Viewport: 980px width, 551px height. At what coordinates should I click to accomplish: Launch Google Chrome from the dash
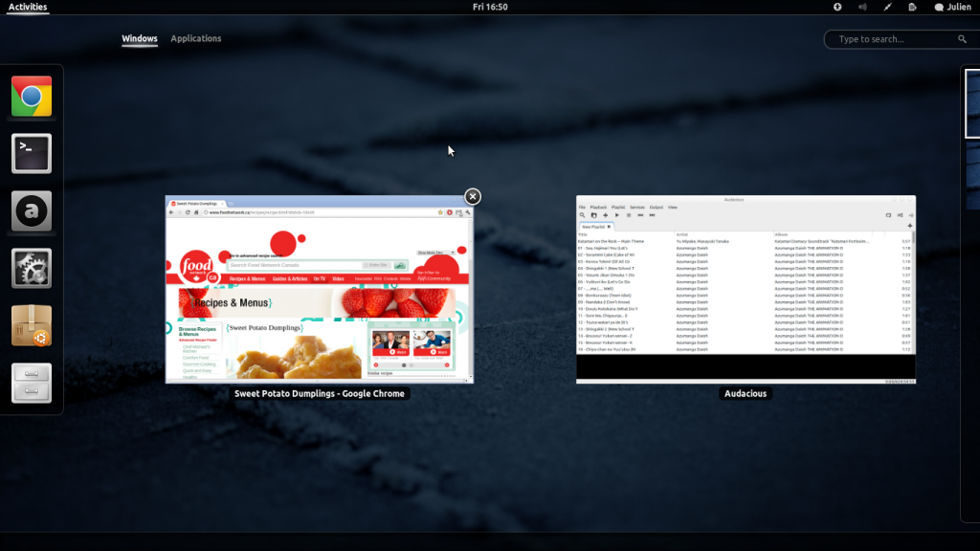32,97
